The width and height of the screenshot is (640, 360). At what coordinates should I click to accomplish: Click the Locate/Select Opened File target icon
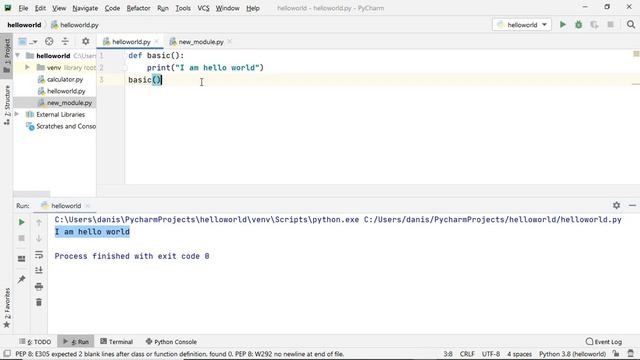pyautogui.click(x=49, y=41)
